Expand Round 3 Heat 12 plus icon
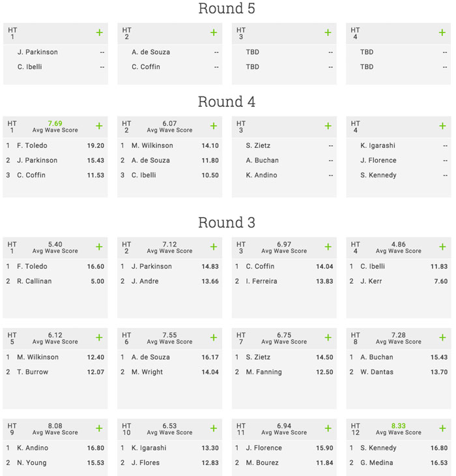 (x=443, y=428)
